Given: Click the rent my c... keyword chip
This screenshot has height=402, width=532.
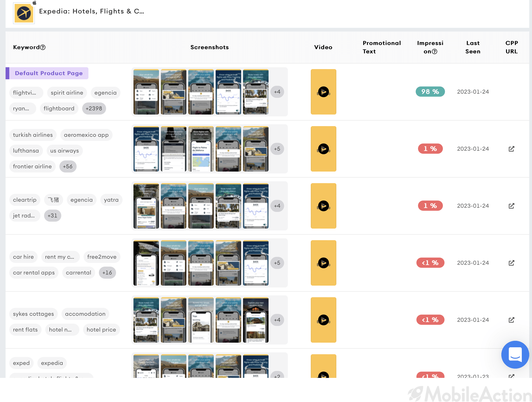Looking at the screenshot, I should tap(60, 257).
